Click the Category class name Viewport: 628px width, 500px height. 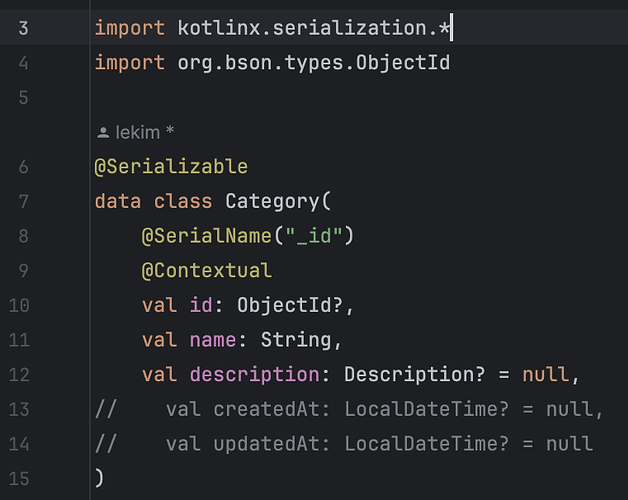point(271,201)
